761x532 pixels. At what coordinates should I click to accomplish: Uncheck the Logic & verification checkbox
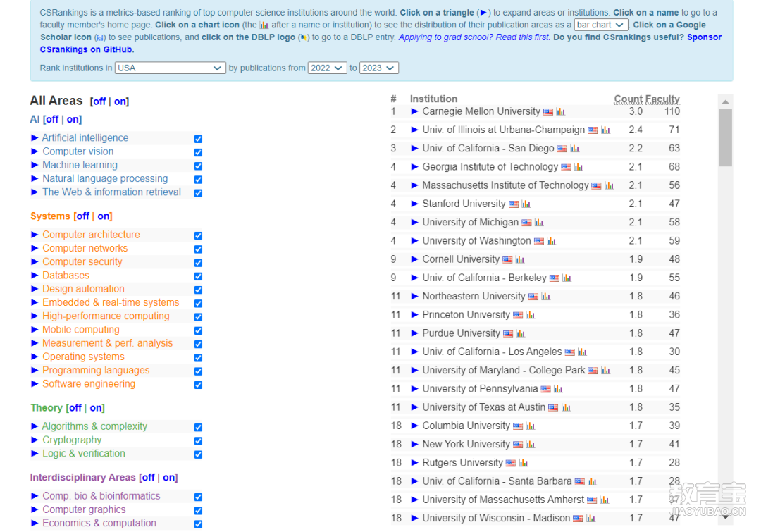[198, 454]
